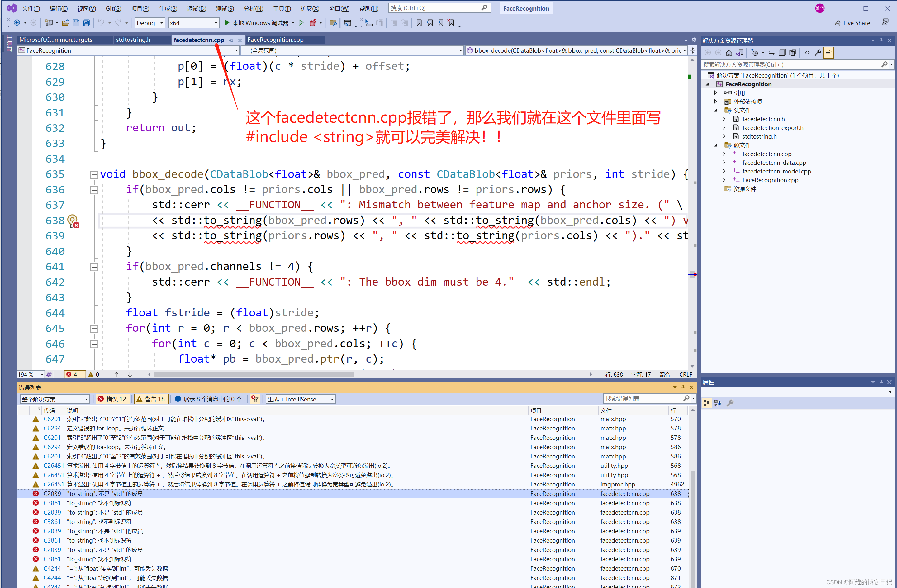
Task: Start without debugging using the hollow green arrow
Action: point(301,23)
